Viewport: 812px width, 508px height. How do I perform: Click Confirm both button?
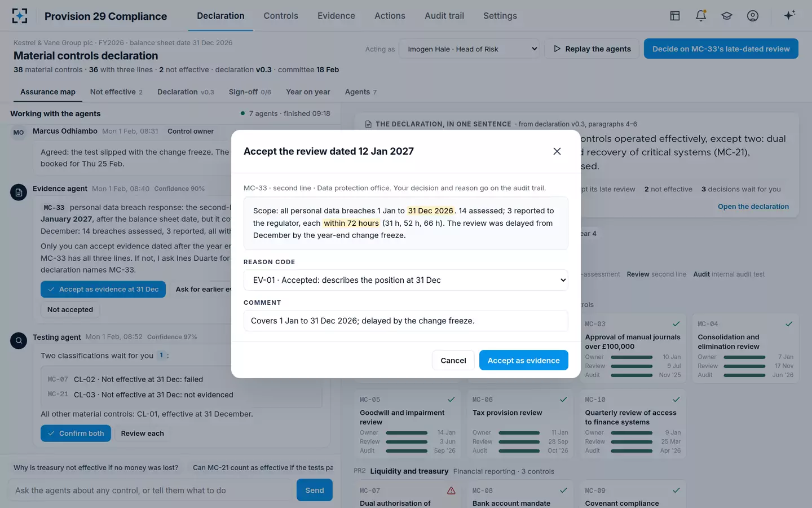point(76,433)
